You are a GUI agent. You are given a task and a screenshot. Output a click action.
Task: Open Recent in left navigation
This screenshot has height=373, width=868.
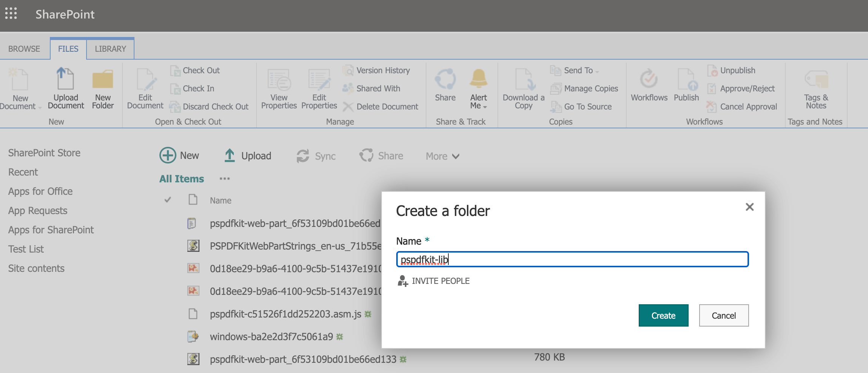coord(23,172)
